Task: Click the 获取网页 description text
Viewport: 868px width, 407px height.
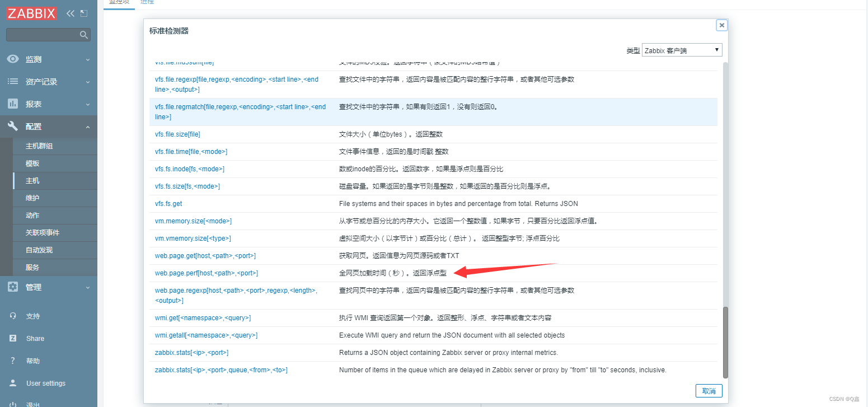Action: pos(399,256)
